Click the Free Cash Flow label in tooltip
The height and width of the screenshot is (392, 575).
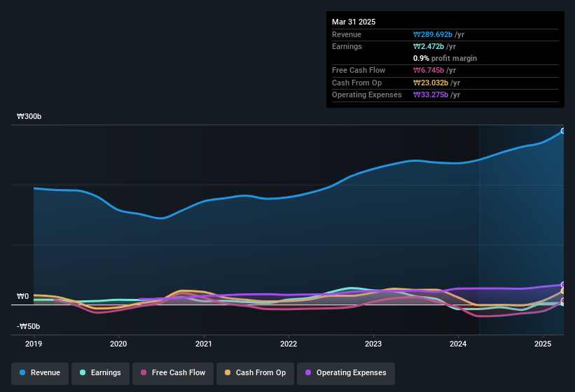pos(359,70)
